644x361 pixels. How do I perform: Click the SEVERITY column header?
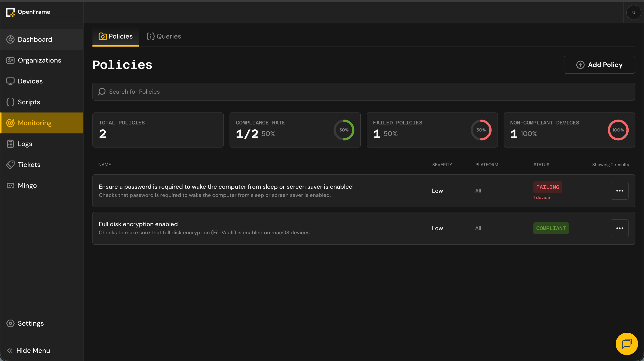click(x=442, y=165)
